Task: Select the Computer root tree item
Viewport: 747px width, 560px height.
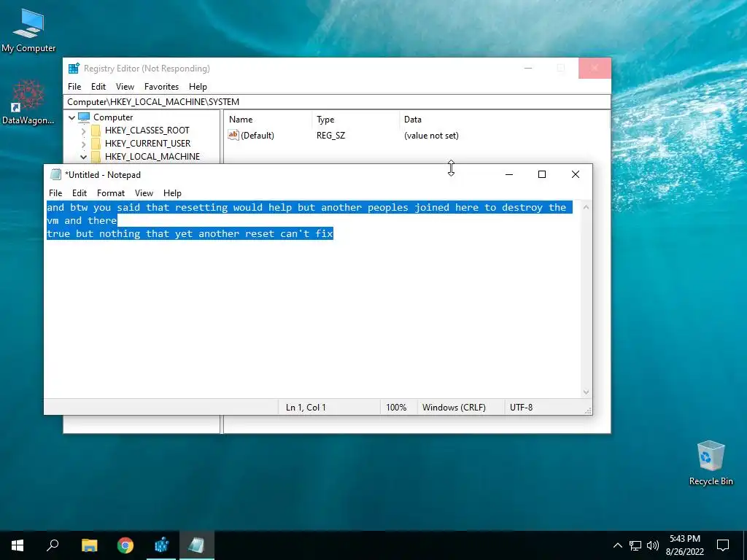Action: 113,117
